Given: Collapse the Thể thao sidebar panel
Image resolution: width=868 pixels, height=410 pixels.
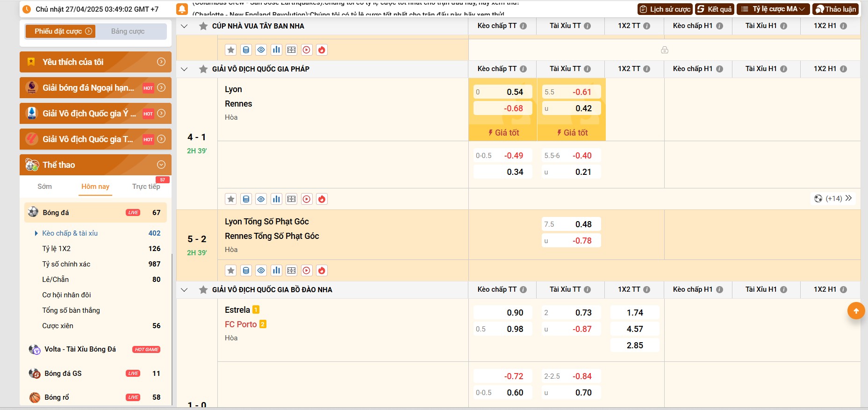Looking at the screenshot, I should [161, 165].
